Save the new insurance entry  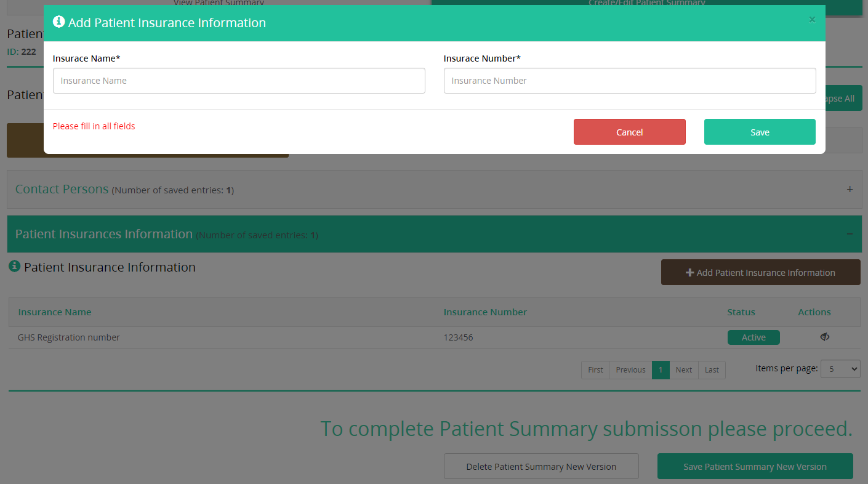tap(759, 132)
